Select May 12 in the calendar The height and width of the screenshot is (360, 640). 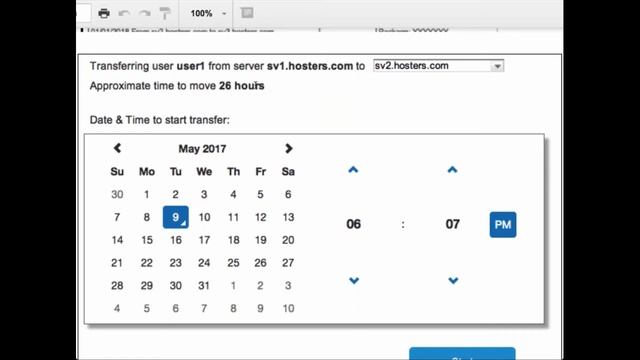(260, 217)
